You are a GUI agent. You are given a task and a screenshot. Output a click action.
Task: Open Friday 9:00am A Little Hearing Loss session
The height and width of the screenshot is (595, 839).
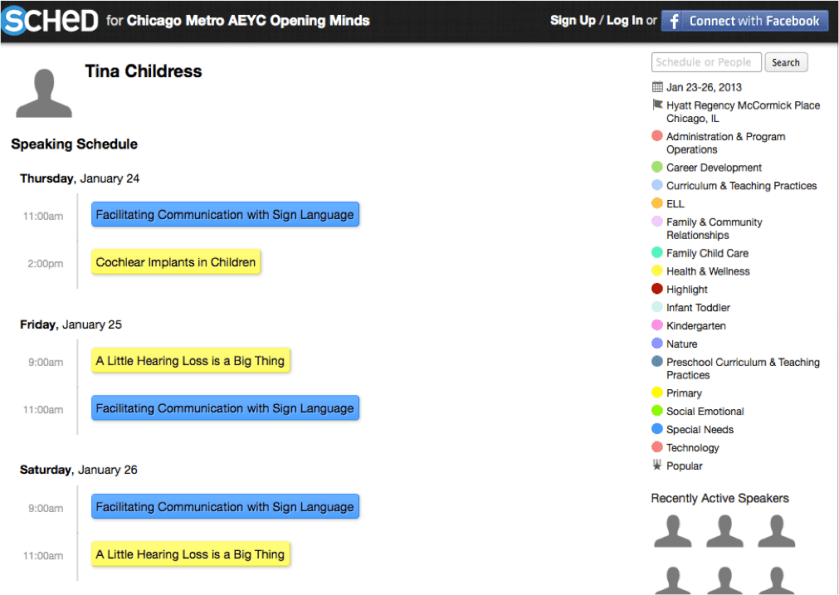(x=190, y=361)
